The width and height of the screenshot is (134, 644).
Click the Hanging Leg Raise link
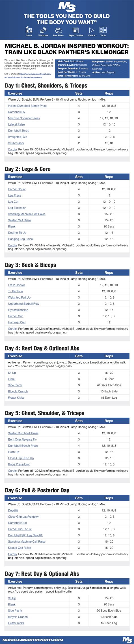pyautogui.click(x=20, y=239)
